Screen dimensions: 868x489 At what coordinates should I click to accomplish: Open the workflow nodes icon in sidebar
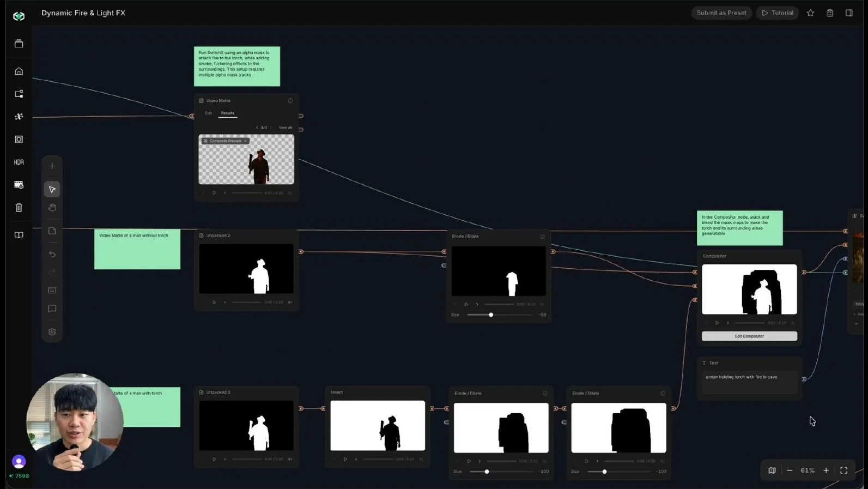click(19, 94)
